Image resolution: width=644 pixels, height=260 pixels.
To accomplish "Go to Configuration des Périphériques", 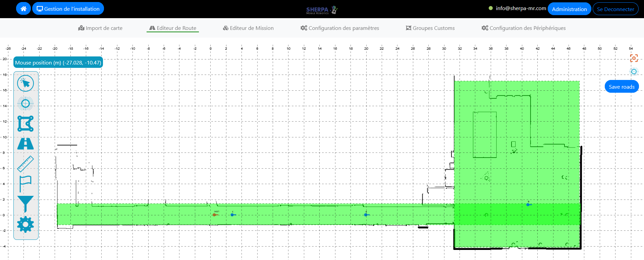I will 524,28.
